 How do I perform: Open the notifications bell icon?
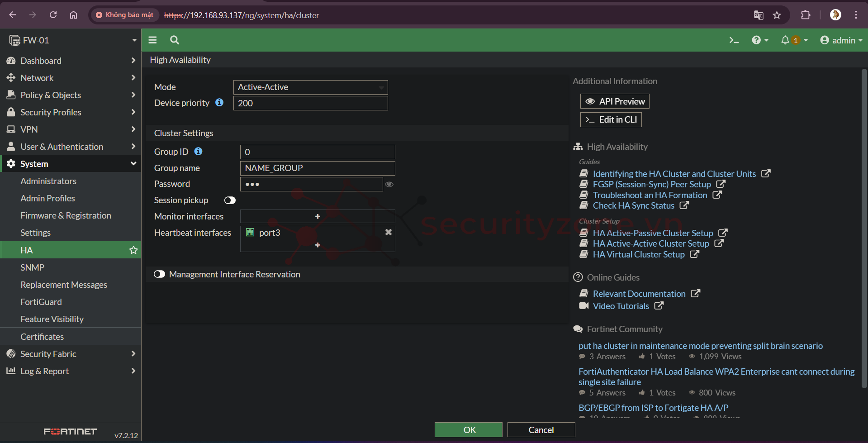785,40
